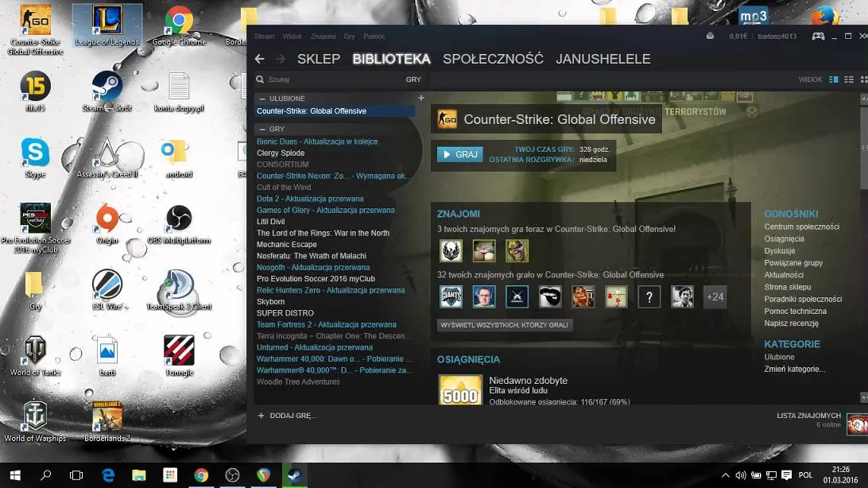Click the Steam forward arrow
This screenshot has width=868, height=488.
[281, 59]
